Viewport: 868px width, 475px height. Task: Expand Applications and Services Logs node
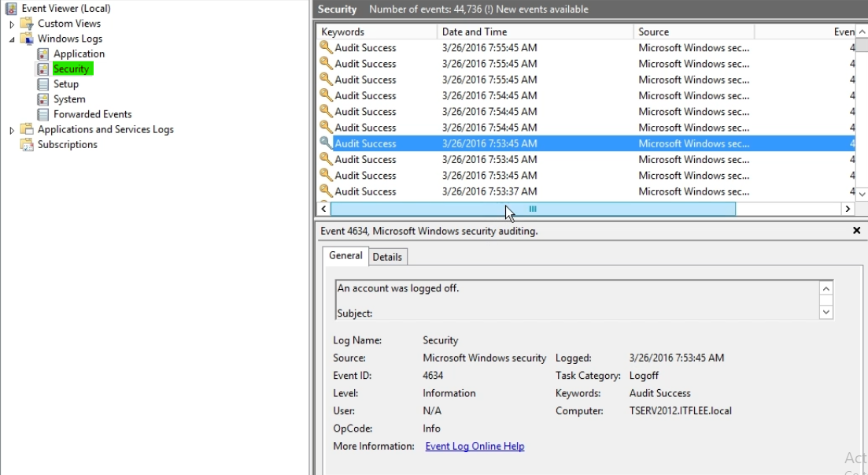click(12, 130)
